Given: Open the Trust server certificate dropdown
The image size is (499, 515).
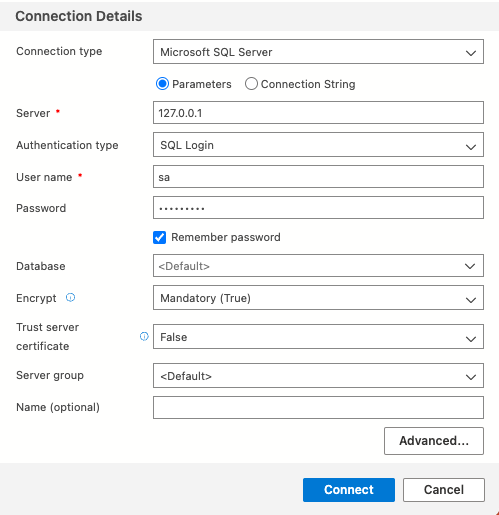Looking at the screenshot, I should click(318, 337).
